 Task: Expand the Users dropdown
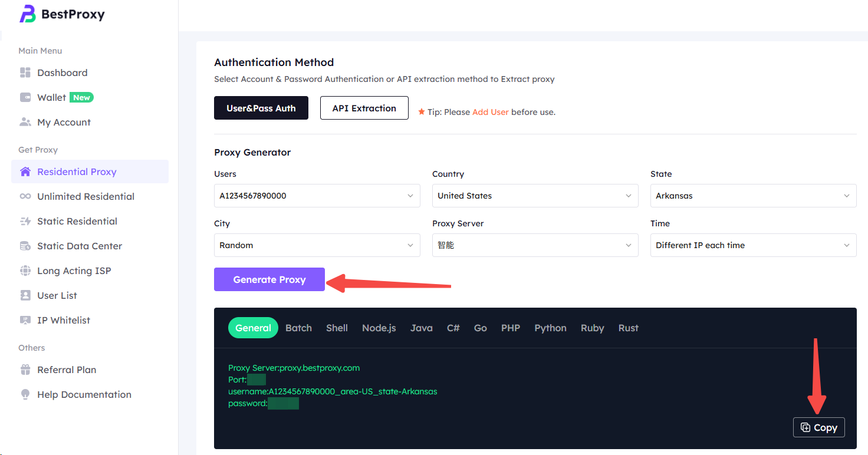[x=317, y=196]
